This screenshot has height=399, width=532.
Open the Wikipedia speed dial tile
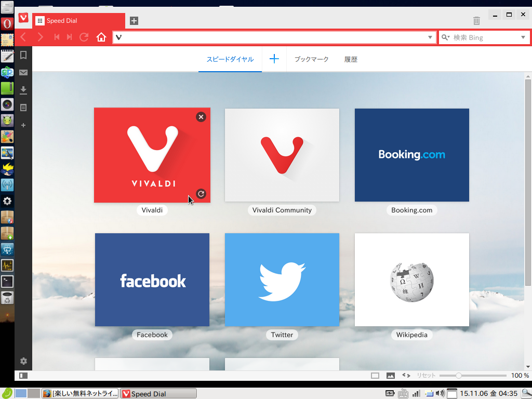click(412, 280)
